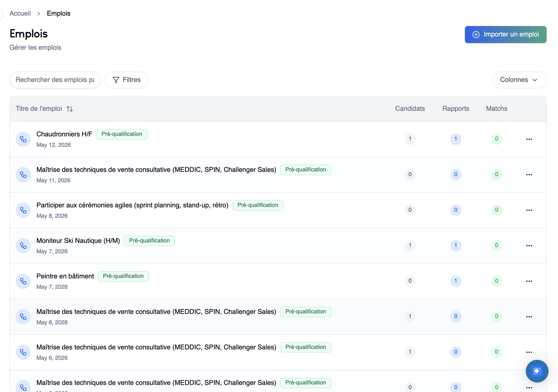Click Matchs count for Peintre en bâtiment
Viewport: 558px width, 392px height.
coord(496,281)
